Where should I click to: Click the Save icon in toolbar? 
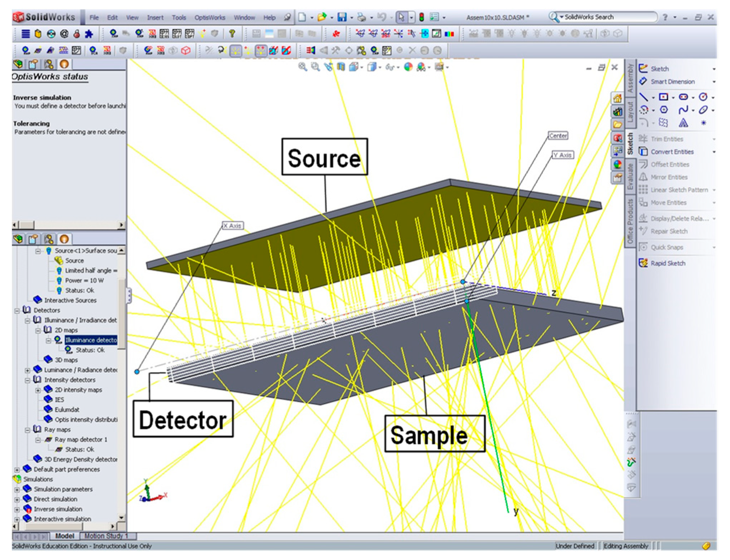tap(342, 17)
